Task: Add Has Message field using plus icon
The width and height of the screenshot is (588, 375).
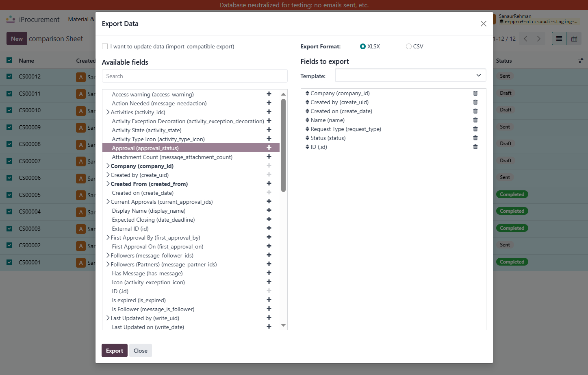Action: pyautogui.click(x=269, y=273)
